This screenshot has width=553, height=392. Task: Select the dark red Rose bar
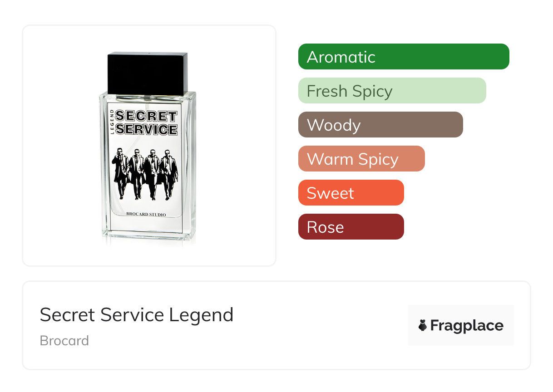351,227
